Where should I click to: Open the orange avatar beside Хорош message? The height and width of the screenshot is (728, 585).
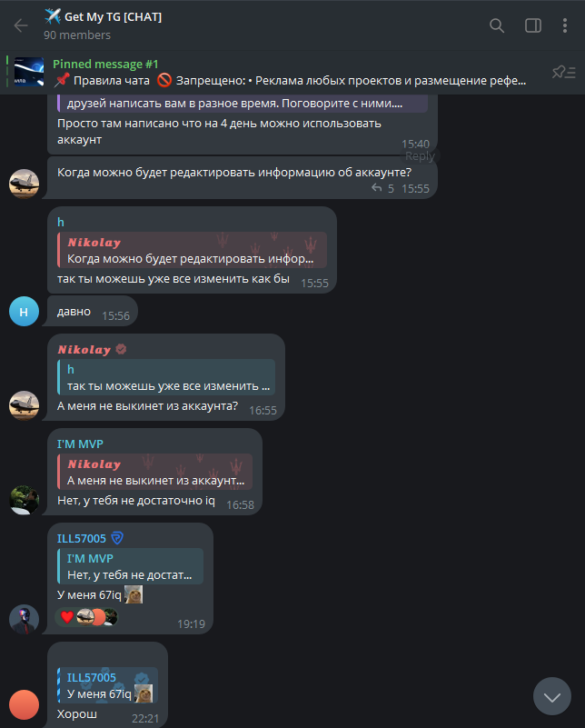coord(25,704)
